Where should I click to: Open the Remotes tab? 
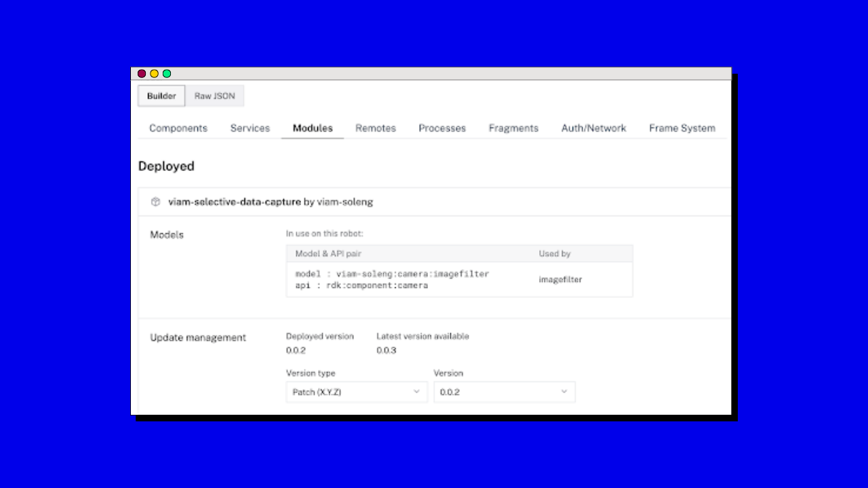[375, 128]
